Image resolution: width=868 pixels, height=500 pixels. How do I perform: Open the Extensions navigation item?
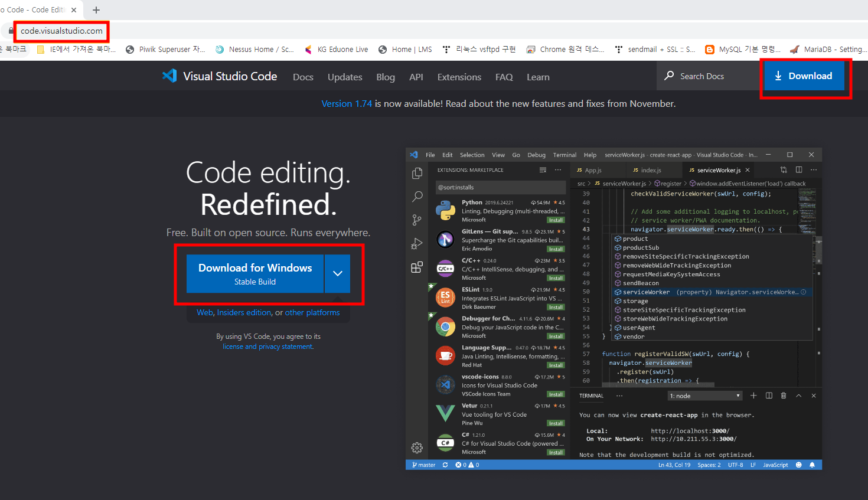(459, 77)
